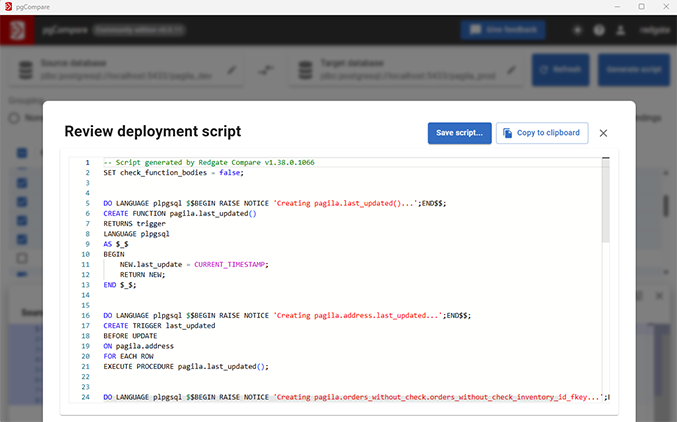Click NOTICE string about orders_without_check_inventory_id_fkey

[x=438, y=397]
